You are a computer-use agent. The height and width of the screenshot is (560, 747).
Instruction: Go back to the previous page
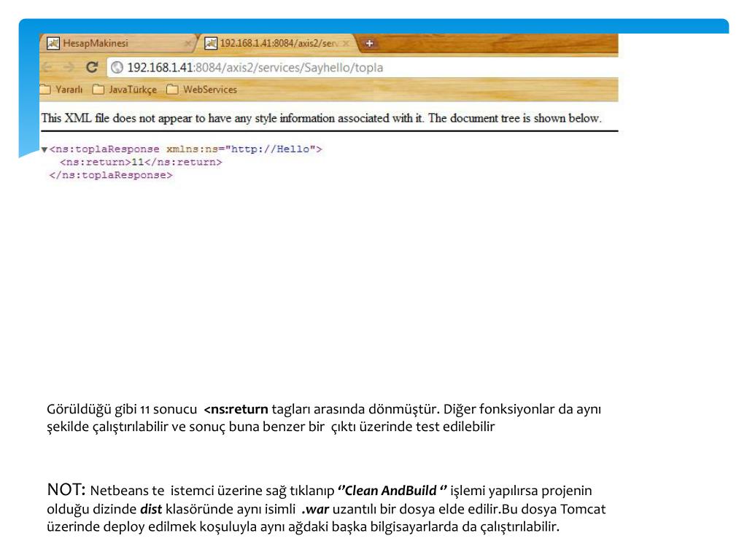click(47, 68)
